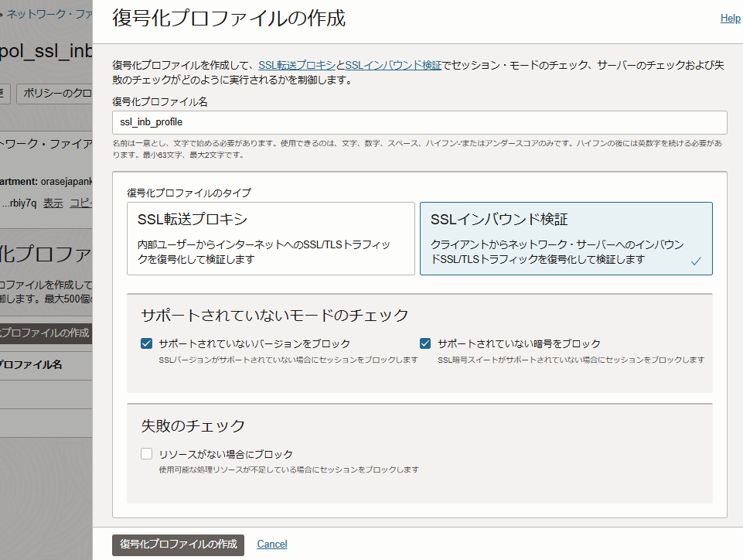743x560 pixels.
Task: Show the full OCID via 表示
Action: (53, 203)
